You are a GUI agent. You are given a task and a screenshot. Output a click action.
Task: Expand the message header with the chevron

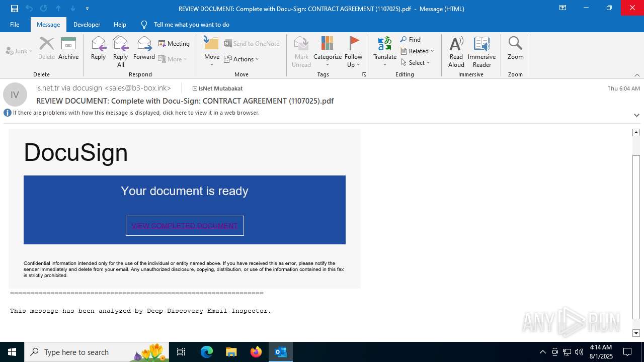636,115
